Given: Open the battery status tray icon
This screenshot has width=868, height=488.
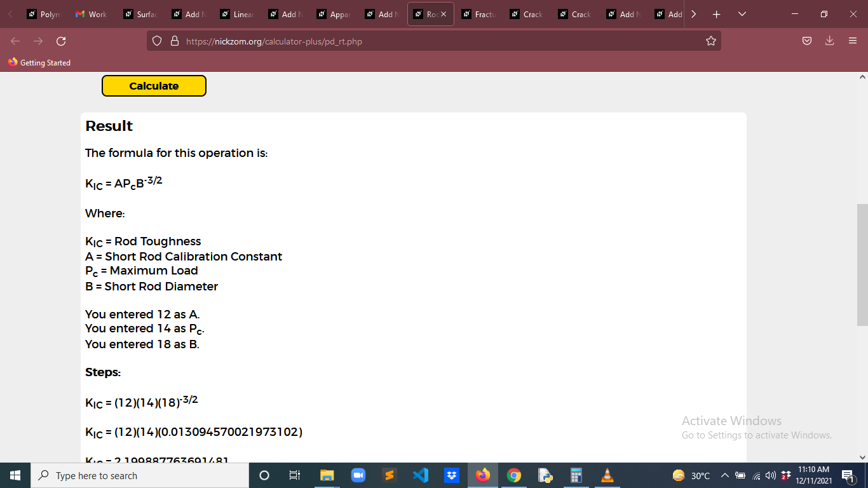Looking at the screenshot, I should click(740, 475).
